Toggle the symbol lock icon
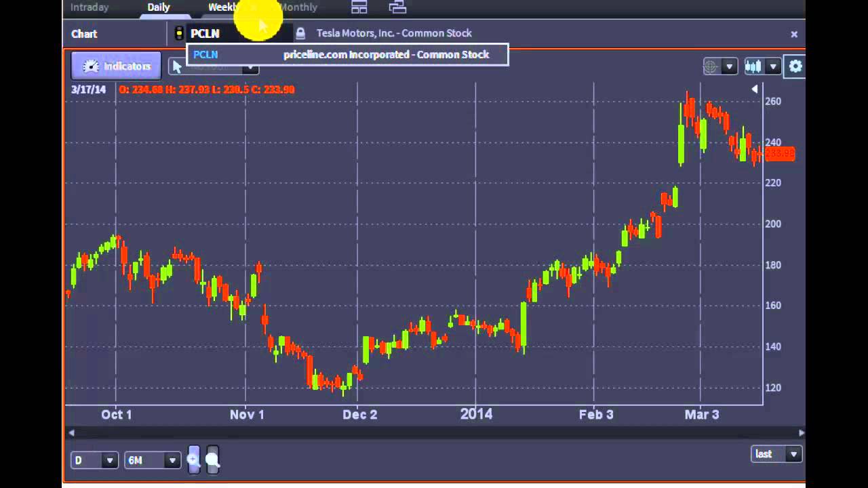 [x=300, y=33]
